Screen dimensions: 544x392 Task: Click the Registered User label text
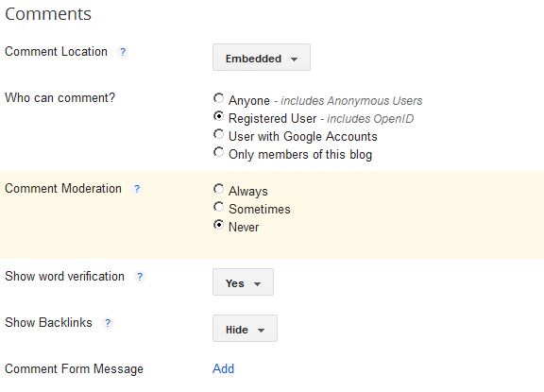point(273,119)
